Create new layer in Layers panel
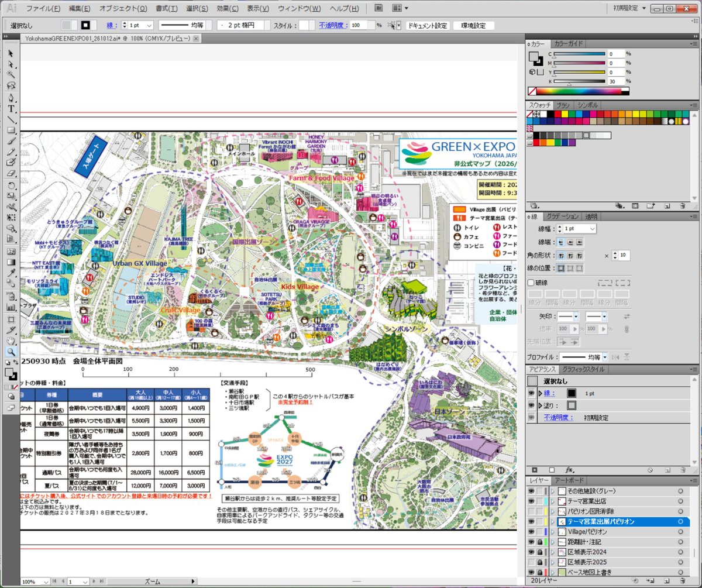 point(667,580)
